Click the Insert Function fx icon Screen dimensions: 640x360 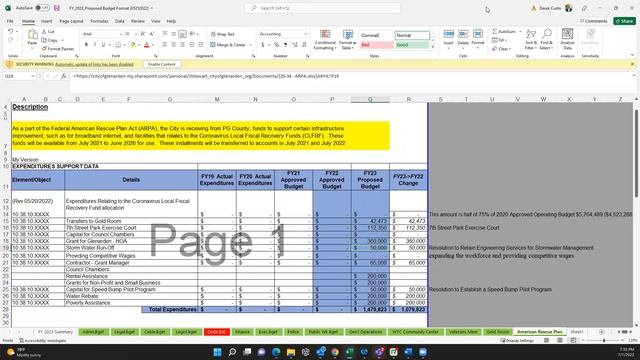[64, 76]
